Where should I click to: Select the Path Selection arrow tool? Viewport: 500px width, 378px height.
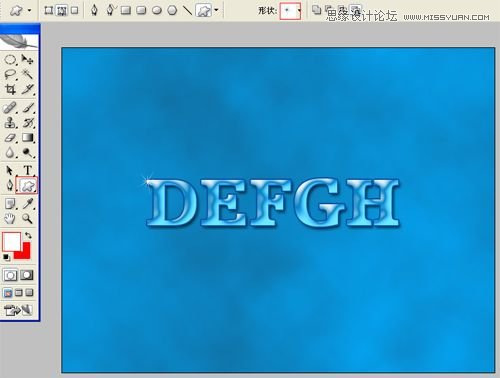(10, 171)
